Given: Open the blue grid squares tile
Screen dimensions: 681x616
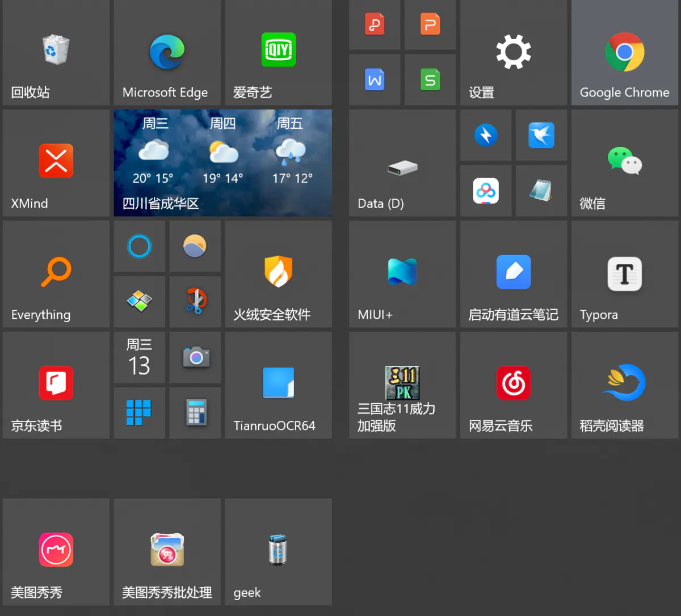Looking at the screenshot, I should coord(140,413).
